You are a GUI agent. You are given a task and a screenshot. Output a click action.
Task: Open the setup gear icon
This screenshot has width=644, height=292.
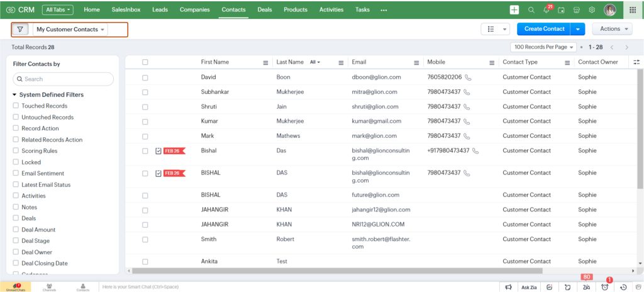click(x=592, y=10)
